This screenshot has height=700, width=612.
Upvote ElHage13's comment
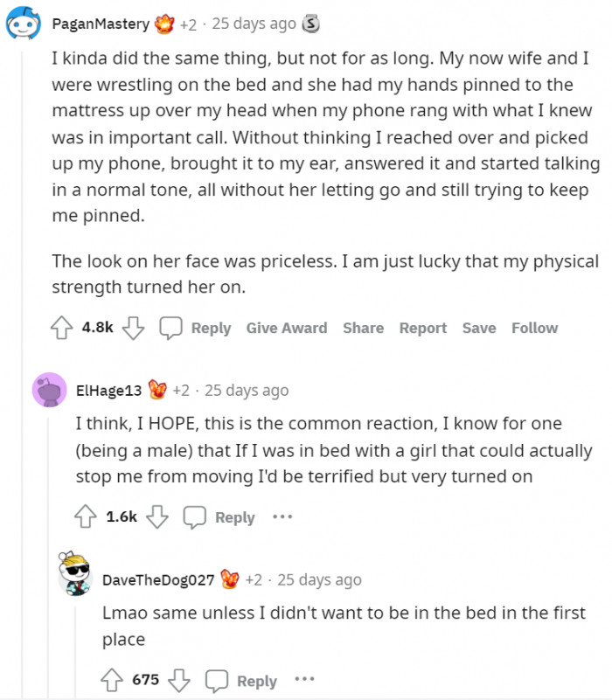[86, 517]
